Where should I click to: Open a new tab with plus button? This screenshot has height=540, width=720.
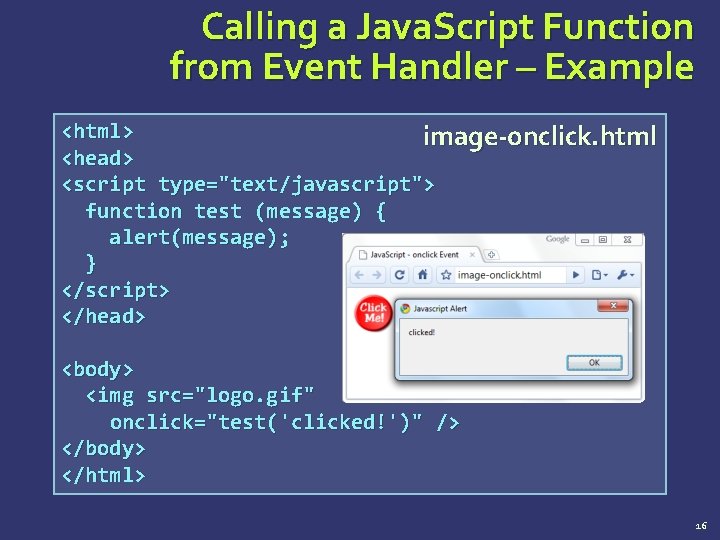pyautogui.click(x=491, y=254)
